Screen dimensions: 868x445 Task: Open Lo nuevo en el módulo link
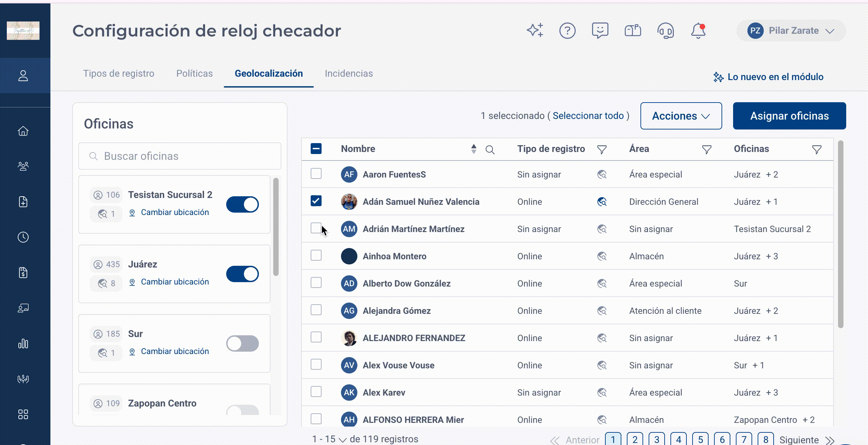(769, 77)
